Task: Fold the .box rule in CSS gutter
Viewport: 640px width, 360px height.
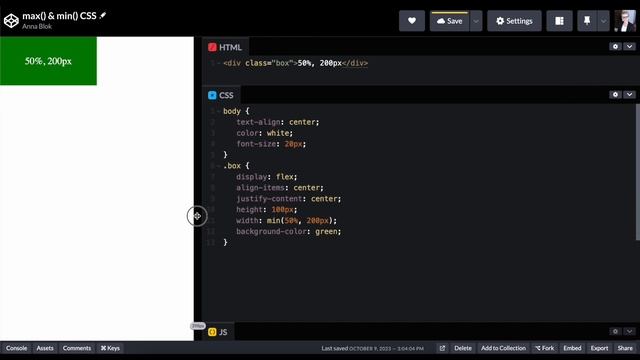Action: (219, 166)
